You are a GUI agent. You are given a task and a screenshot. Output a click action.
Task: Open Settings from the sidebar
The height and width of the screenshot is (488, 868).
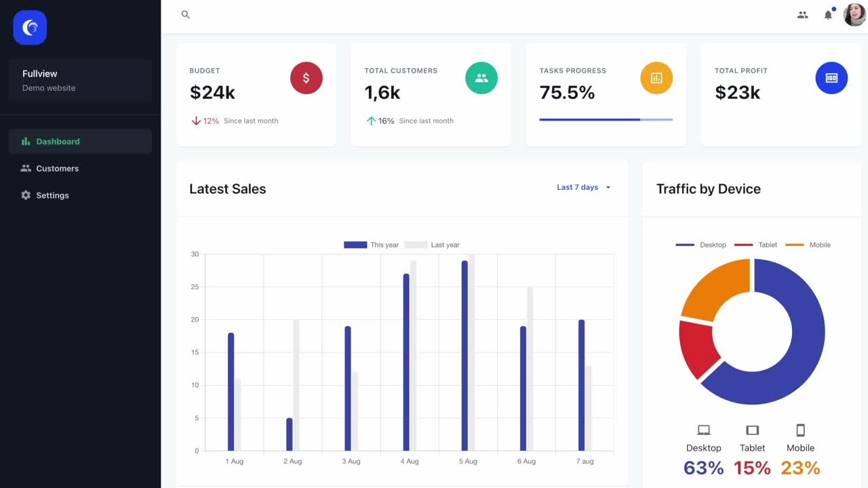tap(52, 195)
